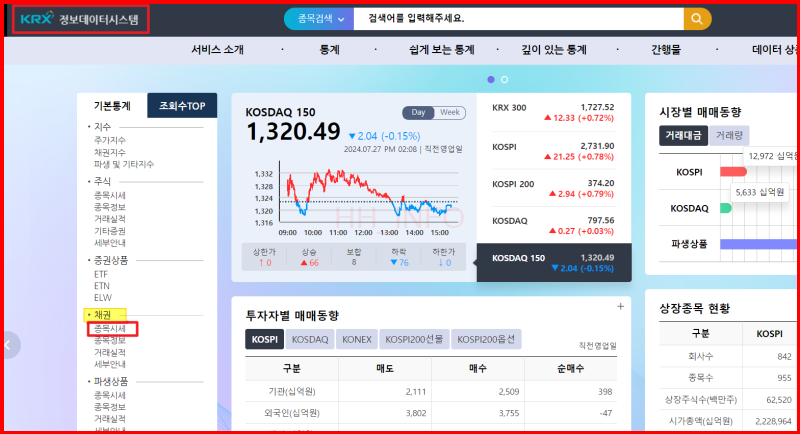Click the green KOSDAQ bar in 시장별 매매동향
This screenshot has width=800, height=434.
point(726,208)
